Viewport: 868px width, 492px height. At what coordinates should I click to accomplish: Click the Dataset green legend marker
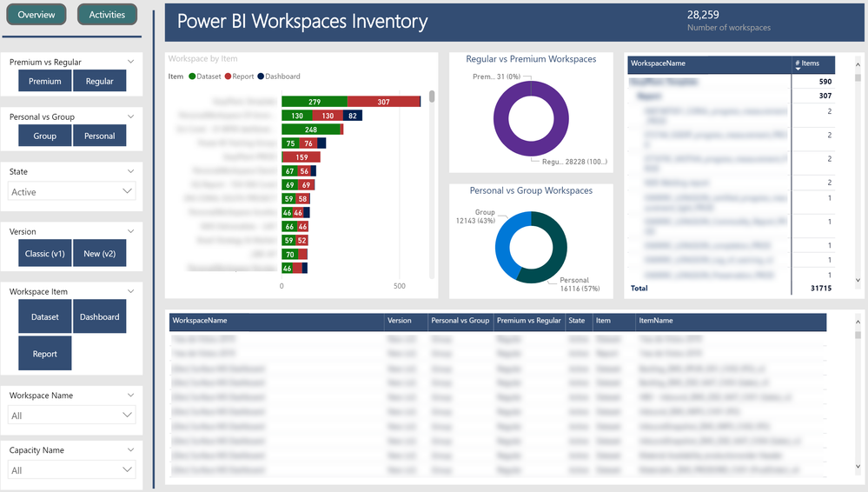coord(192,76)
